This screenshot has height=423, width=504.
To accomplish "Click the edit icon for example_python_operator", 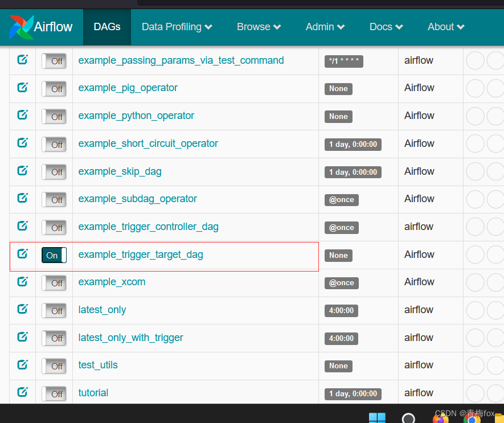I will [x=23, y=114].
